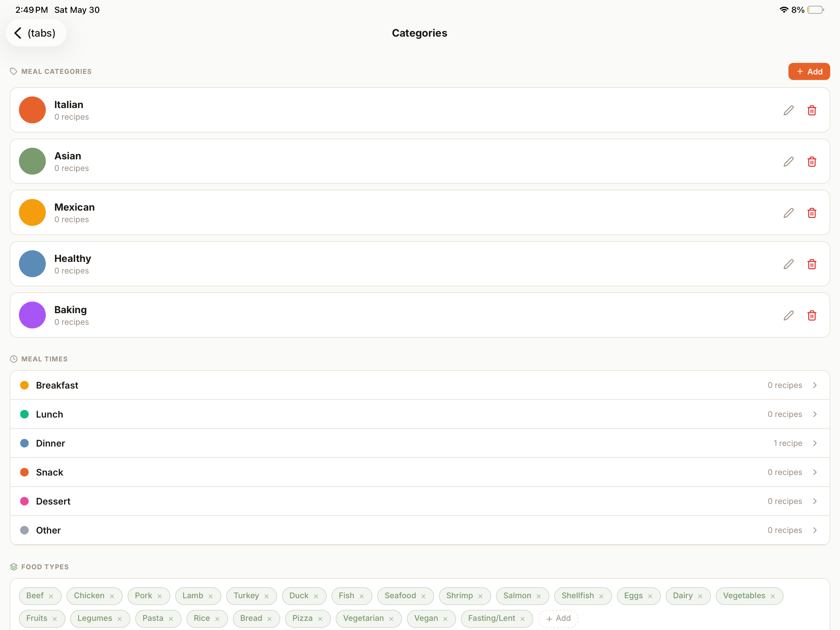
Task: Select the Healthy blue color circle
Action: click(32, 263)
